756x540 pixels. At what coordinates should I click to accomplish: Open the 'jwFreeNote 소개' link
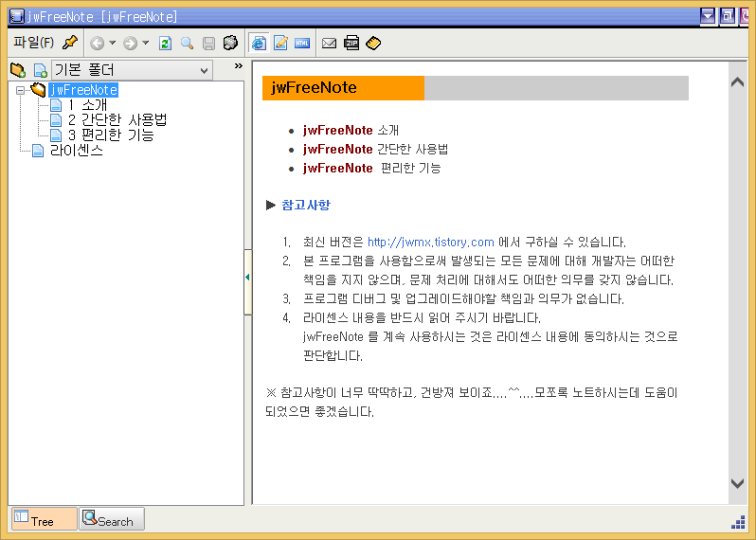[351, 130]
